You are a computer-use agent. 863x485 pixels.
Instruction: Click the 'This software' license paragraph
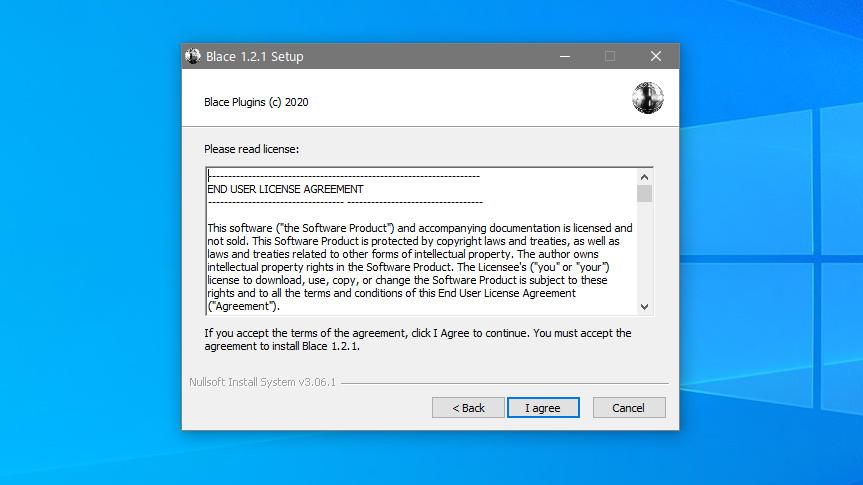[420, 268]
